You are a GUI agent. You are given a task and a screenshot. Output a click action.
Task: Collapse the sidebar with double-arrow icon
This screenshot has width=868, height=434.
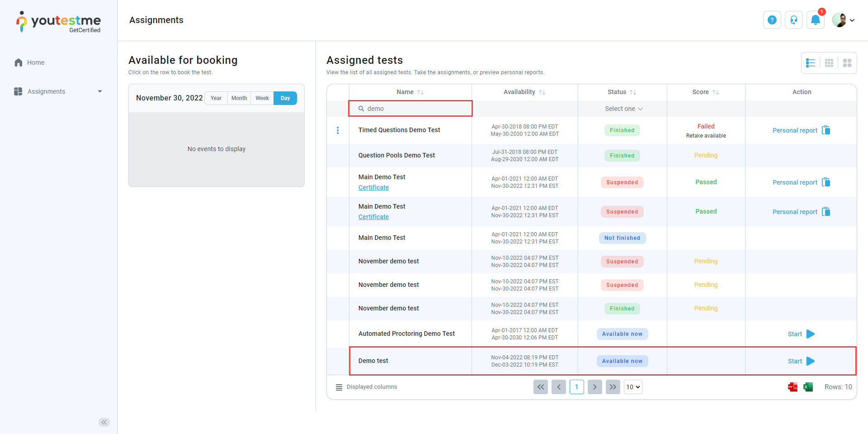104,422
